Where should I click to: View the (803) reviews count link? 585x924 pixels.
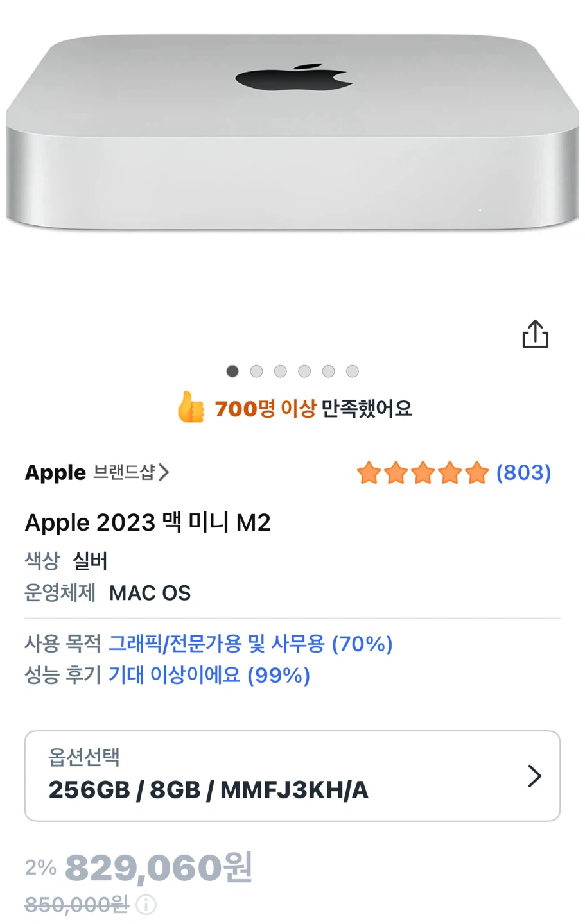point(523,473)
